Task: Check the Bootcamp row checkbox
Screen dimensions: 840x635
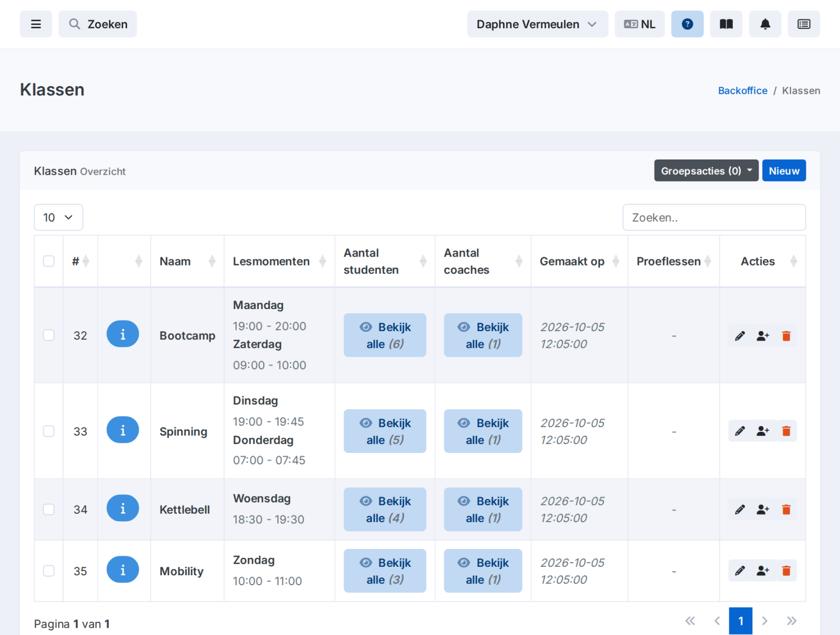Action: [x=49, y=335]
